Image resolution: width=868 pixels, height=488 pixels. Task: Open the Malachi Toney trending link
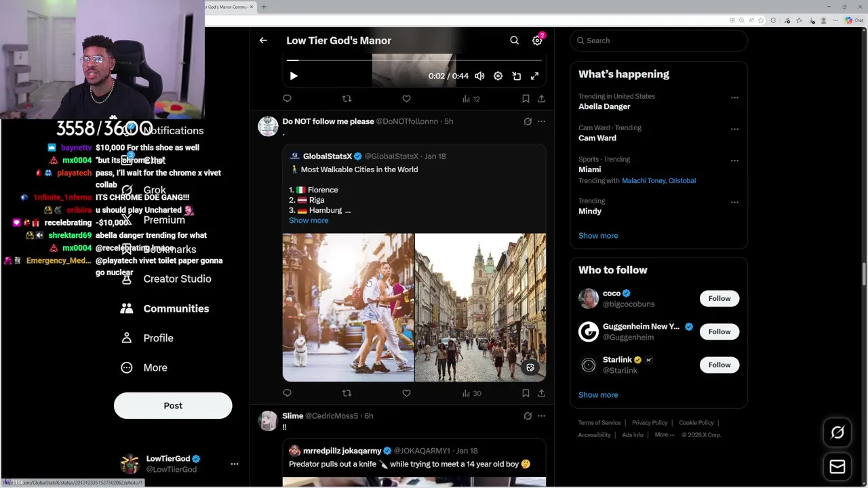[x=643, y=180]
